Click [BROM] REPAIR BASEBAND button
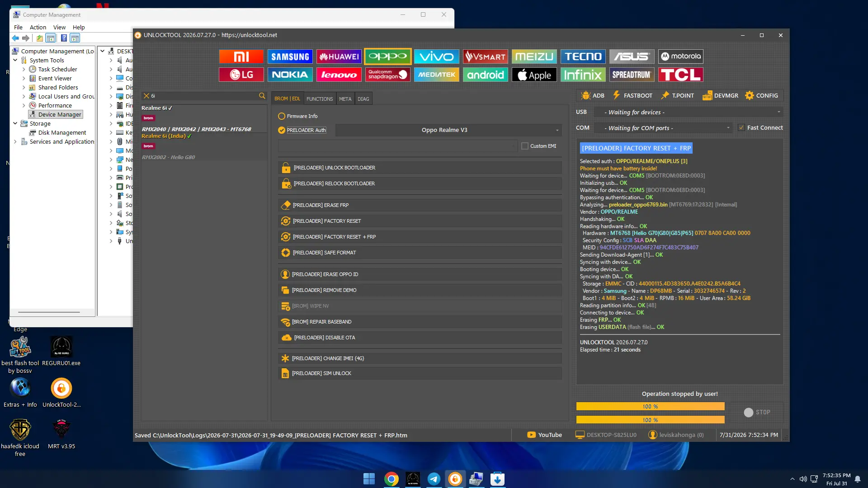Viewport: 868px width, 488px height. point(420,322)
